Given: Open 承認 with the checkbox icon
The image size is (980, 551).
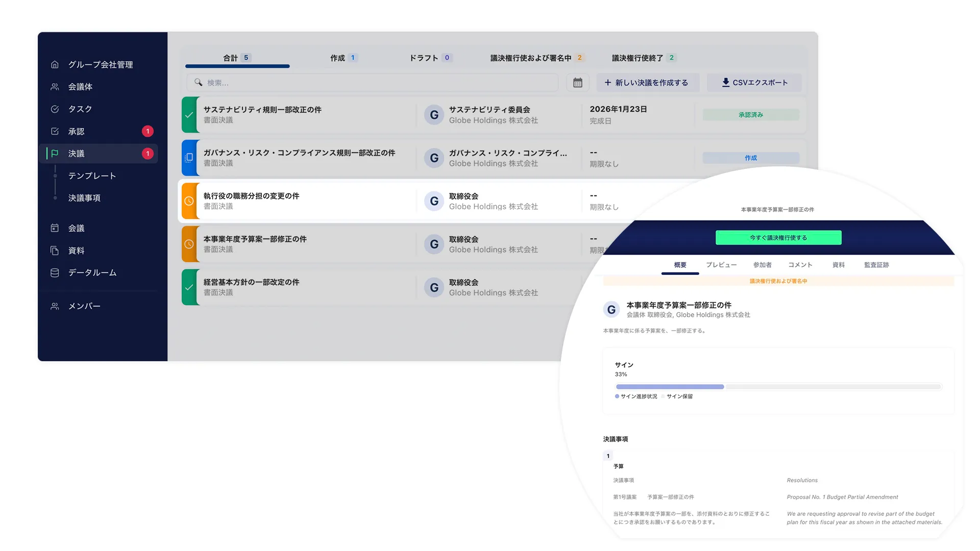Looking at the screenshot, I should (x=55, y=131).
